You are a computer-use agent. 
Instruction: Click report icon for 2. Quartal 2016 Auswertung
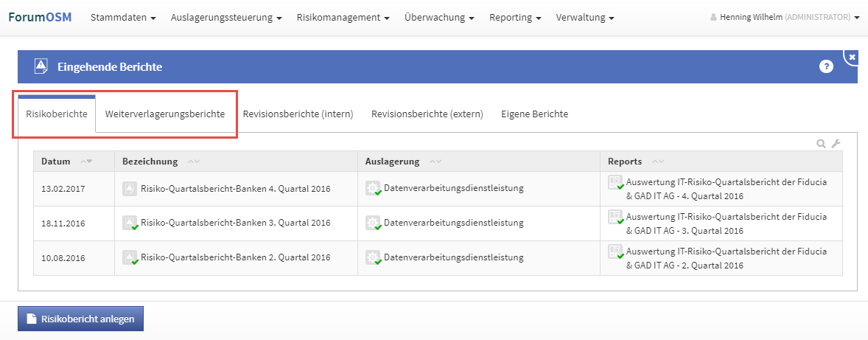615,252
